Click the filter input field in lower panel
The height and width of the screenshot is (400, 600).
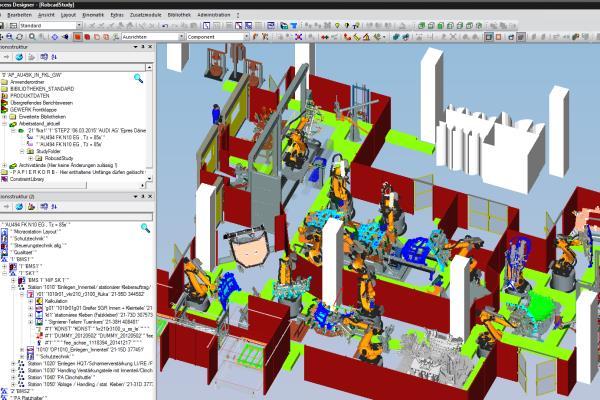[77, 217]
